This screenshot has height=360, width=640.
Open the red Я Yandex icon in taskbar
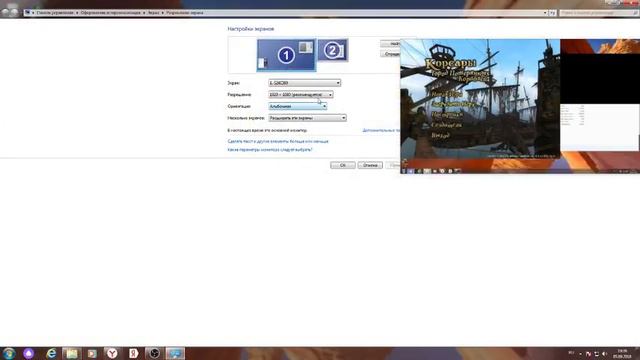pyautogui.click(x=133, y=353)
